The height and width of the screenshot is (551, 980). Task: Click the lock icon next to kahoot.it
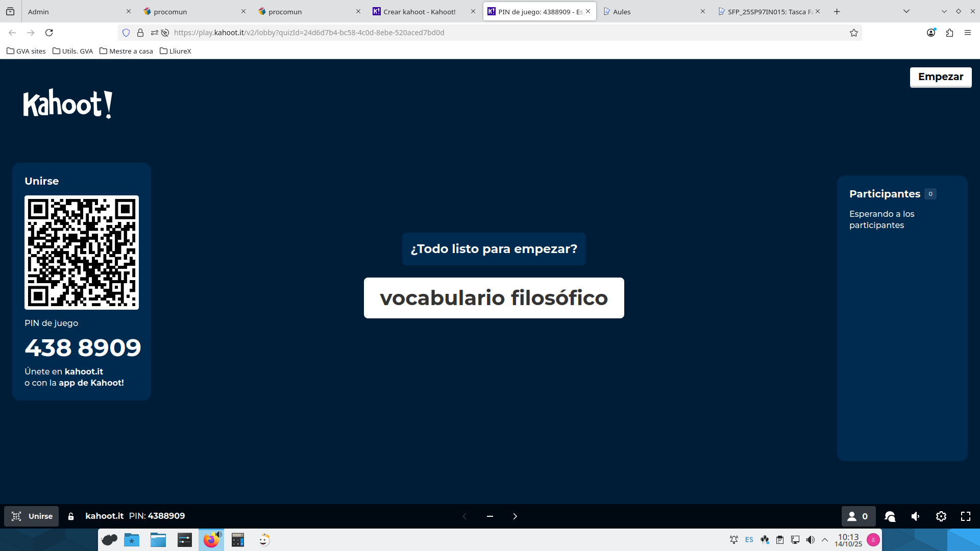click(x=71, y=516)
